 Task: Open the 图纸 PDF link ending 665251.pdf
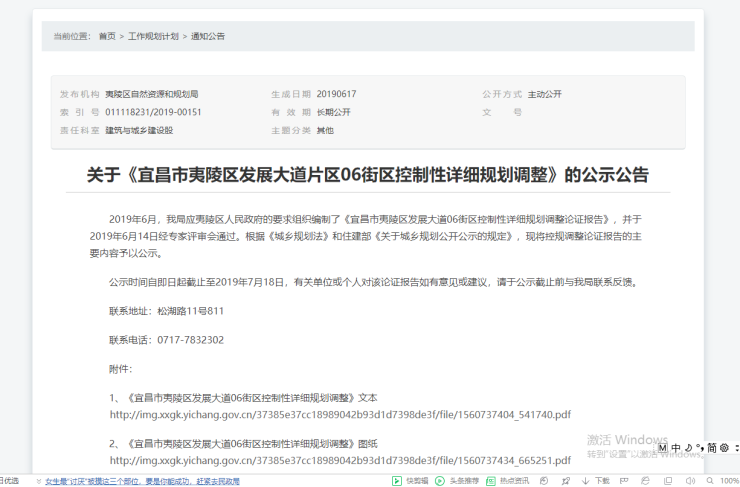pos(340,460)
